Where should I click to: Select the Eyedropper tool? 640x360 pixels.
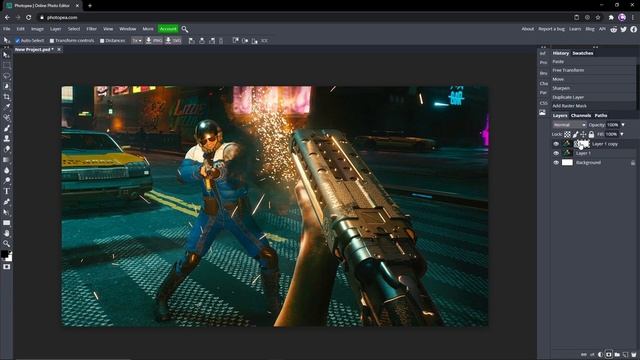click(6, 107)
